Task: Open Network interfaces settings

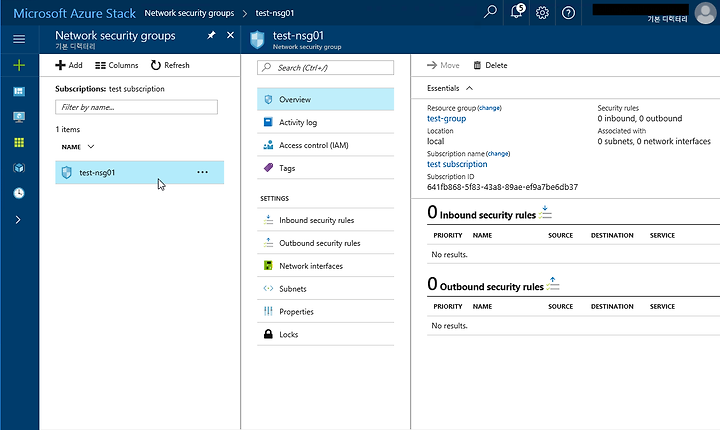Action: click(x=326, y=266)
